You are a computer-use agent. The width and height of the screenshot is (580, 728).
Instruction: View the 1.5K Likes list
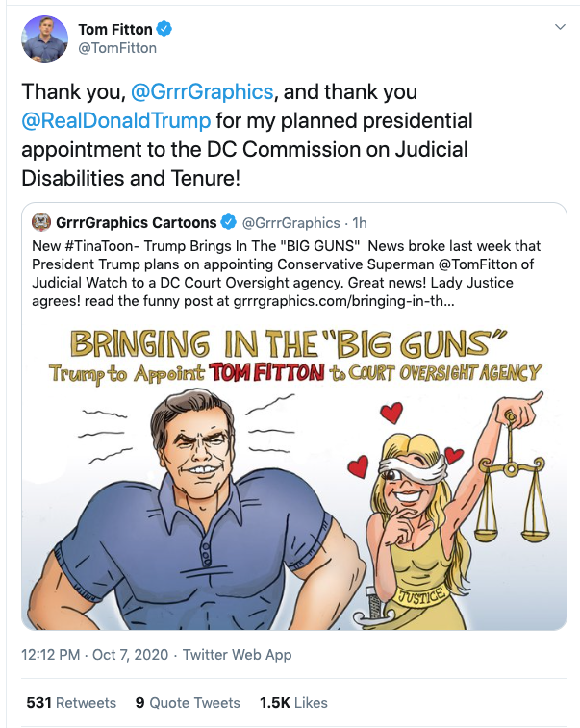[x=293, y=702]
